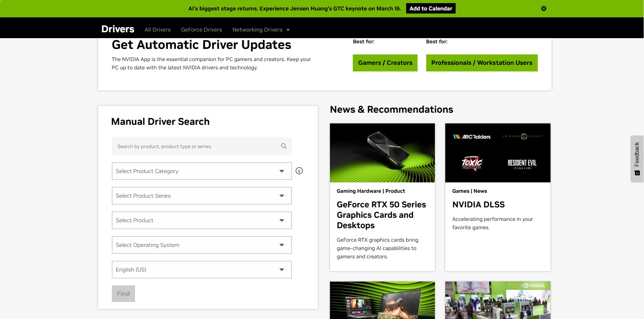Open the Select Operating System dropdown
The image size is (644, 319).
[202, 245]
